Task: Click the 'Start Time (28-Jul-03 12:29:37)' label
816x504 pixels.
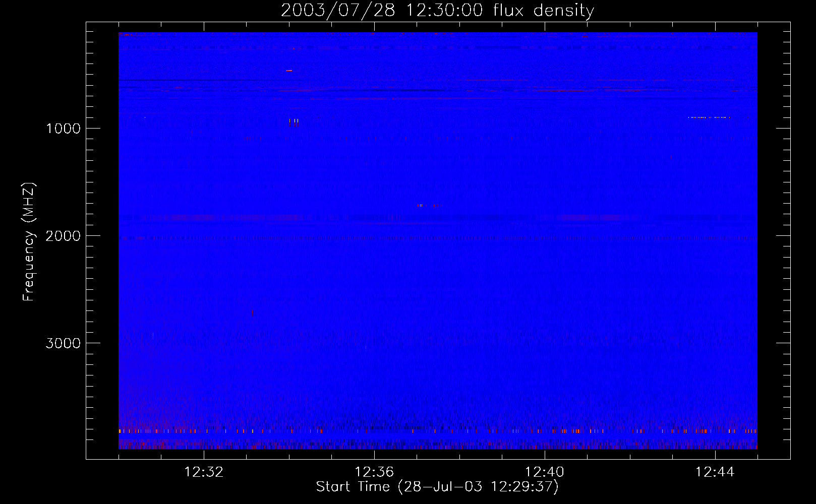Action: 437,487
